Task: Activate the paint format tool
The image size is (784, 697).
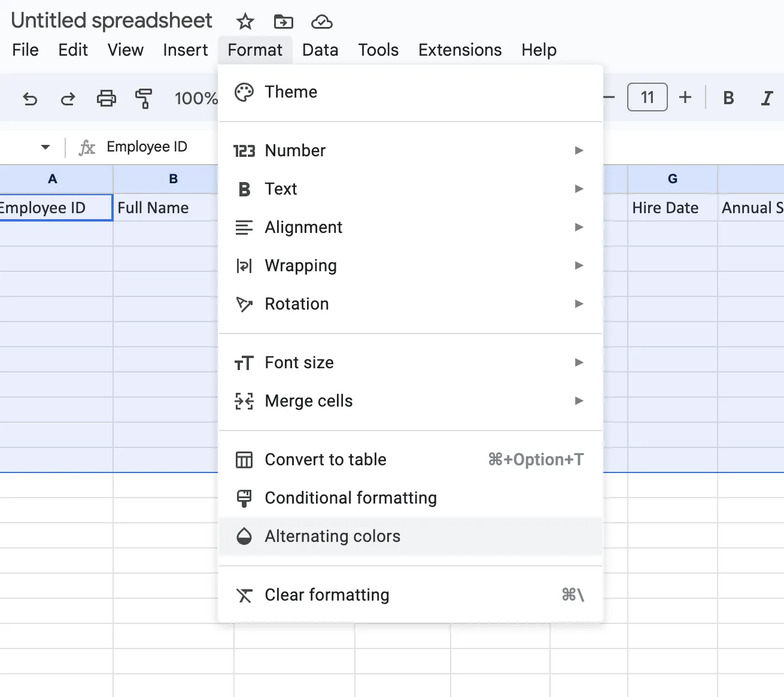Action: [144, 98]
